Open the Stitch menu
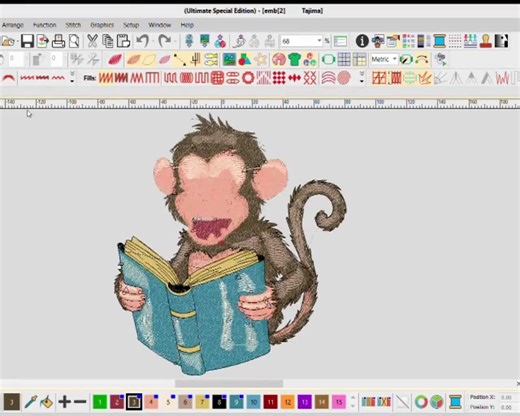The image size is (520, 416). [73, 25]
